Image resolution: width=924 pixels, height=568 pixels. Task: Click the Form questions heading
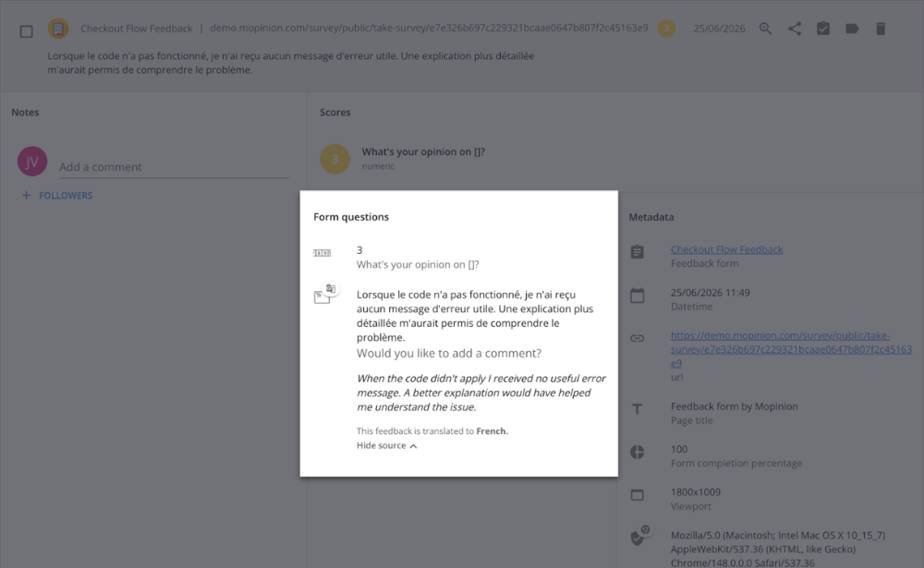click(x=351, y=217)
